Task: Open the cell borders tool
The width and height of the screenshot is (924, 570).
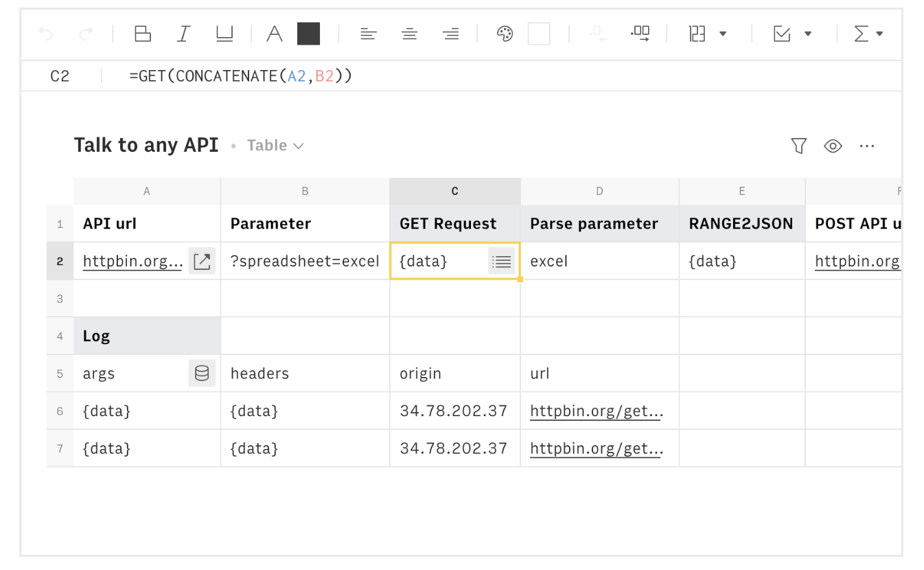Action: click(143, 33)
